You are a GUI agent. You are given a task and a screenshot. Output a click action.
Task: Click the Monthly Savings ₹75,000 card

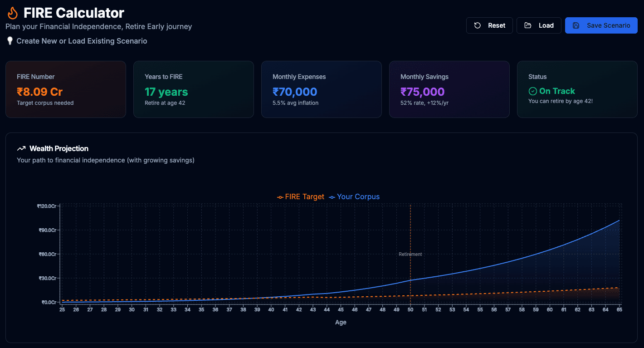(x=449, y=89)
